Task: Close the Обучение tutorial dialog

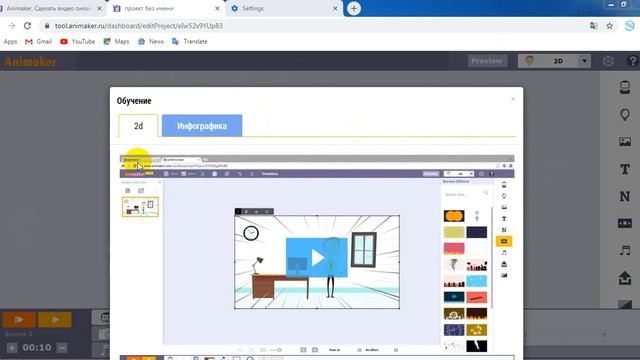Action: (513, 99)
